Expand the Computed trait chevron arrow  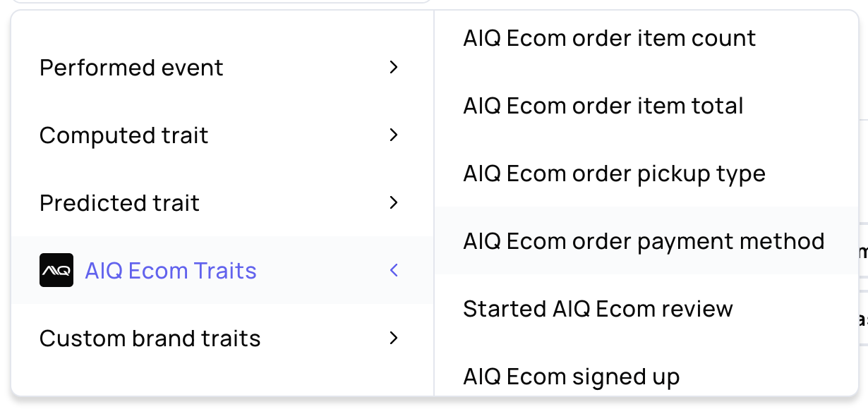(x=394, y=135)
